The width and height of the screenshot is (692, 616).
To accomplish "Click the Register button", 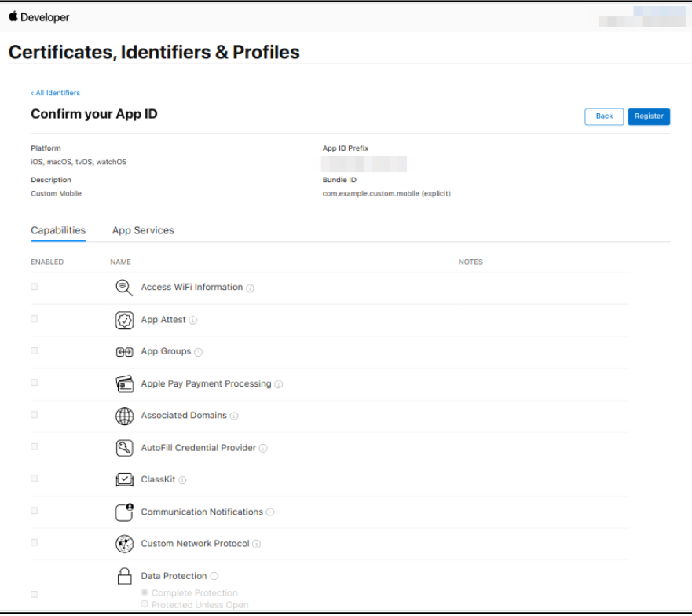I will click(x=649, y=116).
